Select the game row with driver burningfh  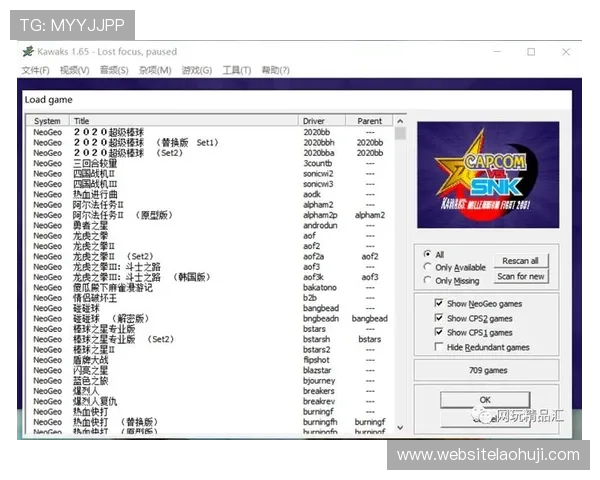[x=210, y=421]
